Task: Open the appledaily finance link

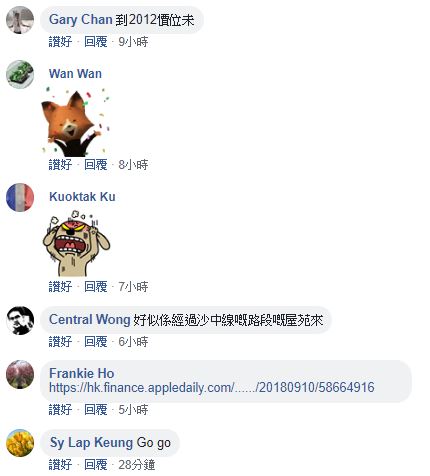Action: [x=212, y=388]
